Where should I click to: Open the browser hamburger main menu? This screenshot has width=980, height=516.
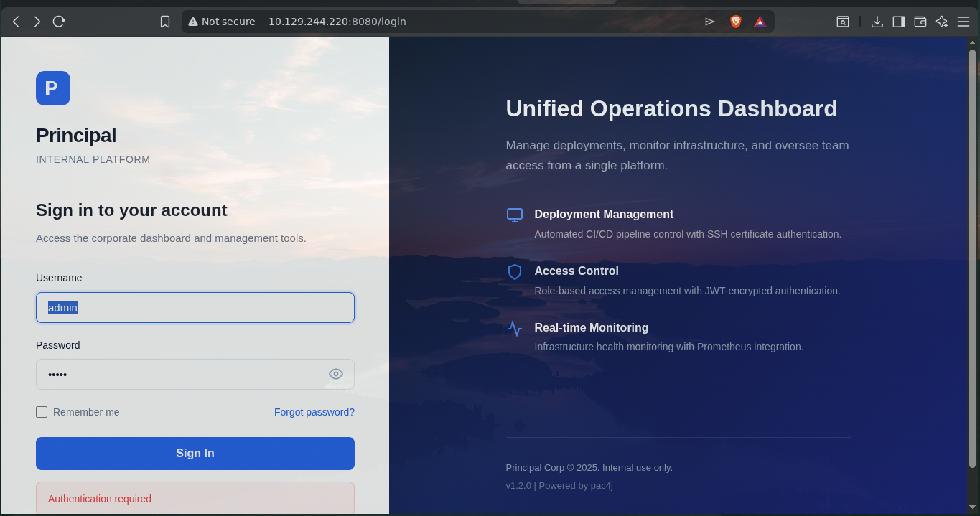(x=963, y=22)
